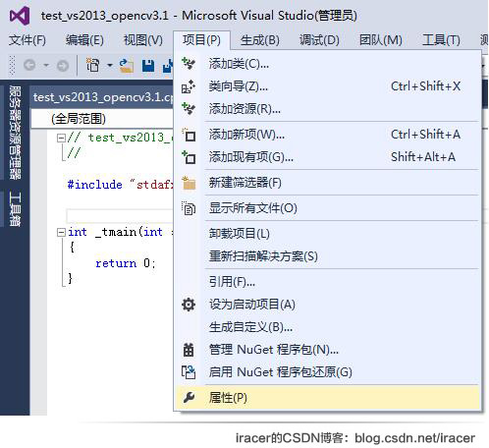This screenshot has height=448, width=489.
Task: Open the 生成(B) menu
Action: [x=260, y=40]
